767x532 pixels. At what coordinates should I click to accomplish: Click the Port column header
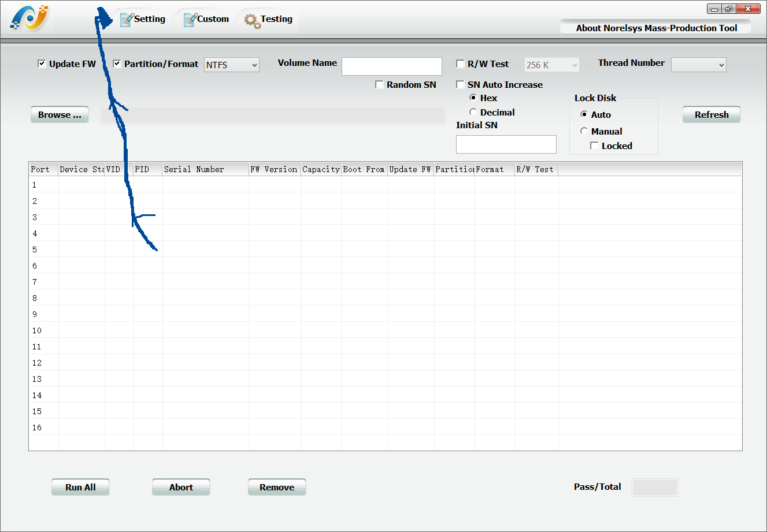tap(44, 169)
